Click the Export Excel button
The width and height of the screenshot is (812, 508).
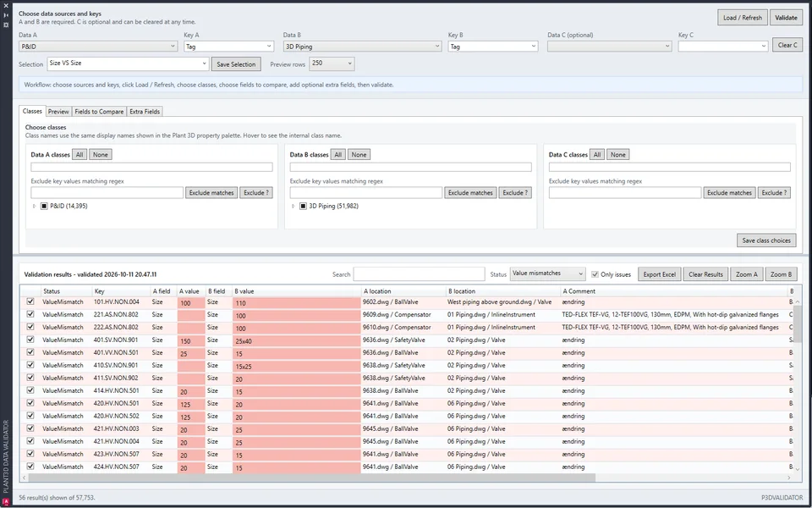[659, 274]
